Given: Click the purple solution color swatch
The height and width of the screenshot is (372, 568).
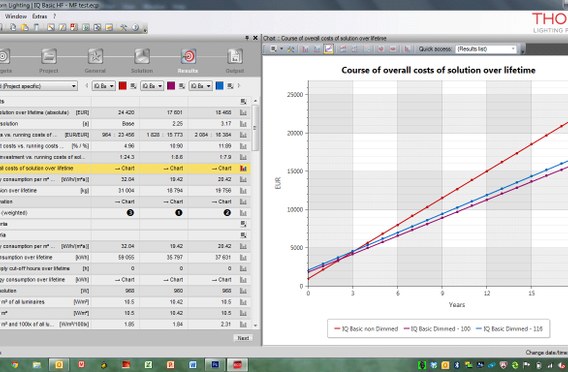Looking at the screenshot, I should click(x=171, y=86).
